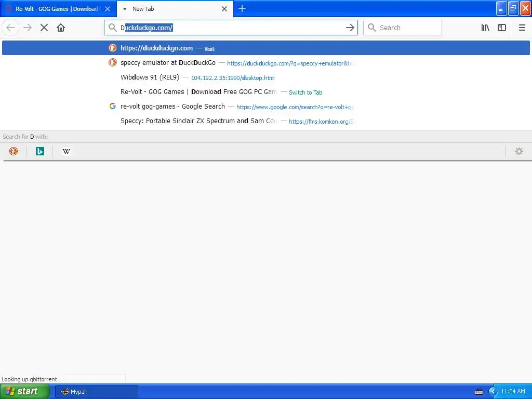Select Mypal taskbar button
The image size is (532, 399).
tap(96, 392)
